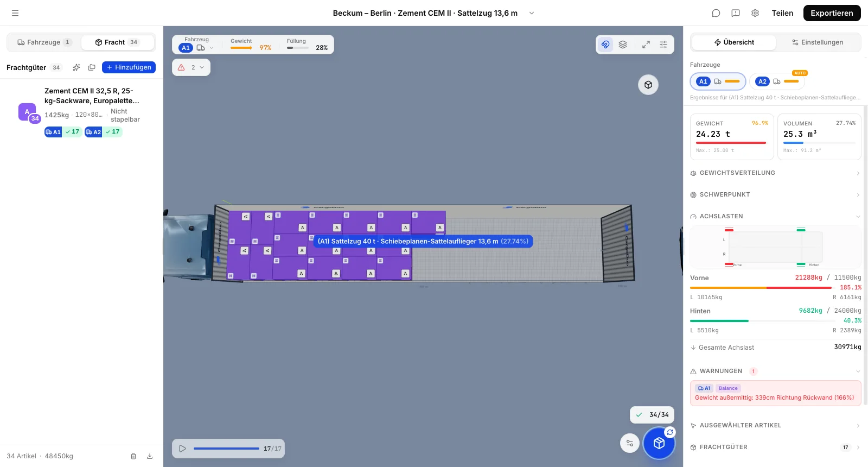
Task: Click the A1 tag in warning
Action: coord(704,388)
